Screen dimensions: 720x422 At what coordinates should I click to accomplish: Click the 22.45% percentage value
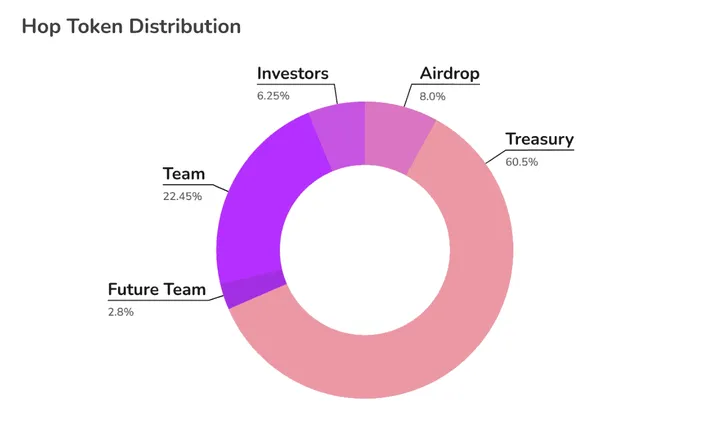(182, 196)
